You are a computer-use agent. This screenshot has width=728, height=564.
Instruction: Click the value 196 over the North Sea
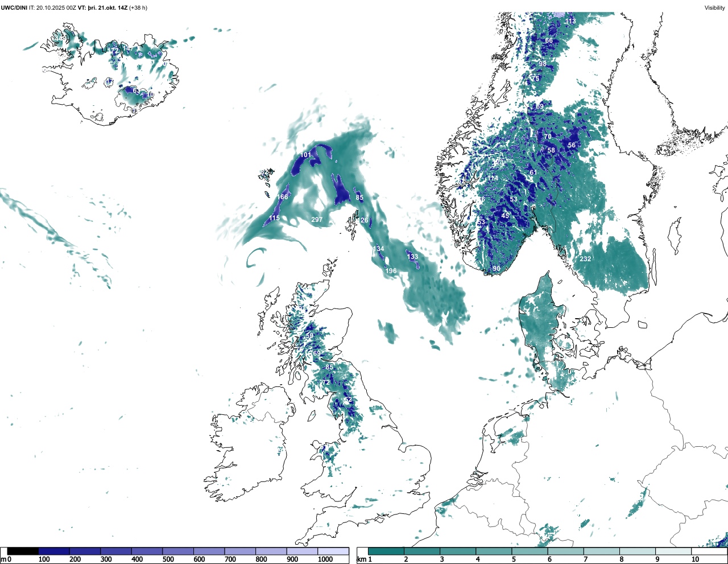tap(391, 271)
